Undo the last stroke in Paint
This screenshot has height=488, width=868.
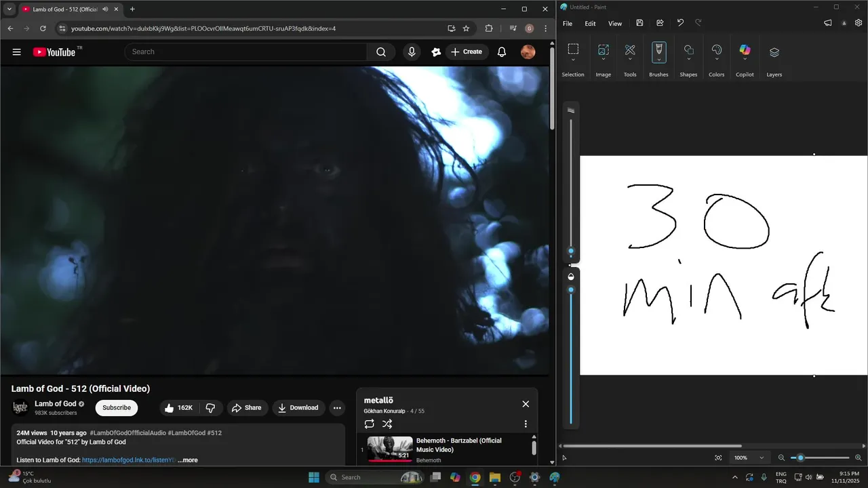pos(680,23)
